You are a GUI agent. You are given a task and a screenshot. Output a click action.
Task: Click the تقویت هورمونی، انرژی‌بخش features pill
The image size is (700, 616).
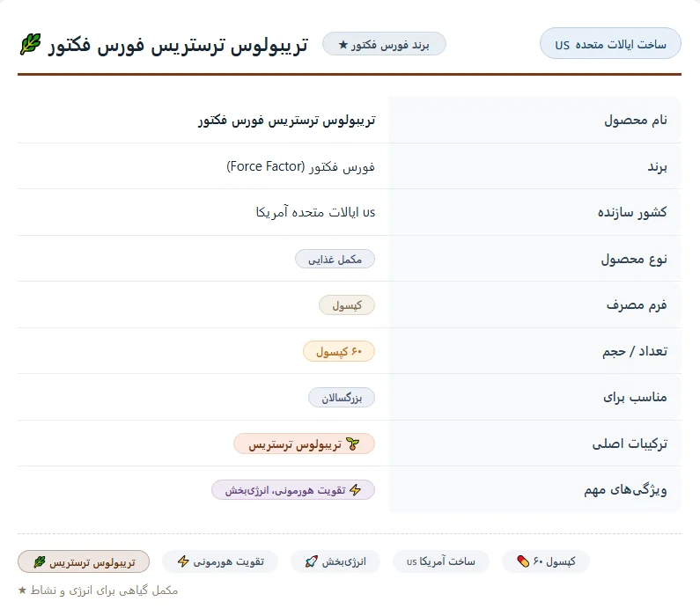click(293, 490)
